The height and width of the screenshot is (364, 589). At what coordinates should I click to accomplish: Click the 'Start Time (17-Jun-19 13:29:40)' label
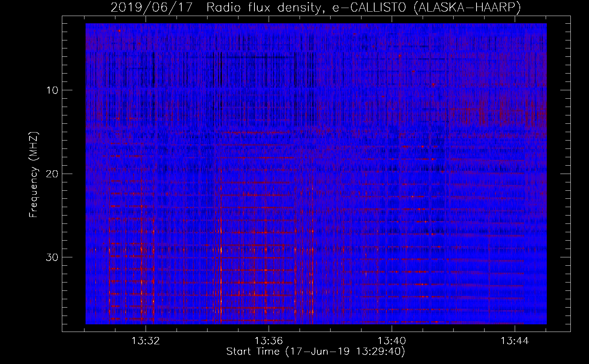pos(316,352)
